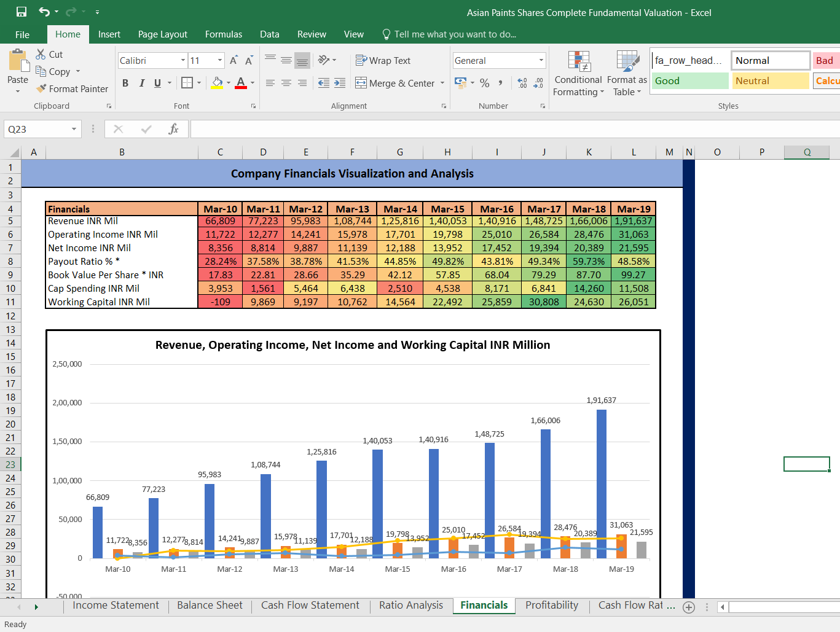
Task: Click the Paste clipboard icon
Action: [18, 61]
